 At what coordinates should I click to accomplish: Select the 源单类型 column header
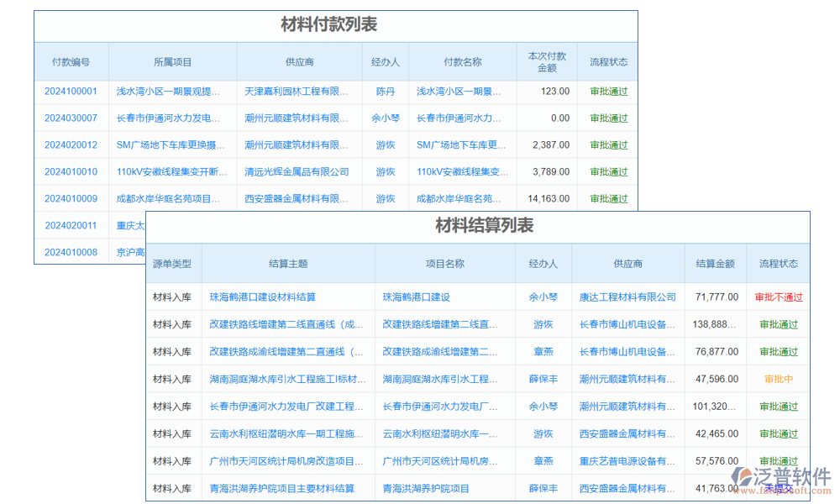click(x=172, y=263)
